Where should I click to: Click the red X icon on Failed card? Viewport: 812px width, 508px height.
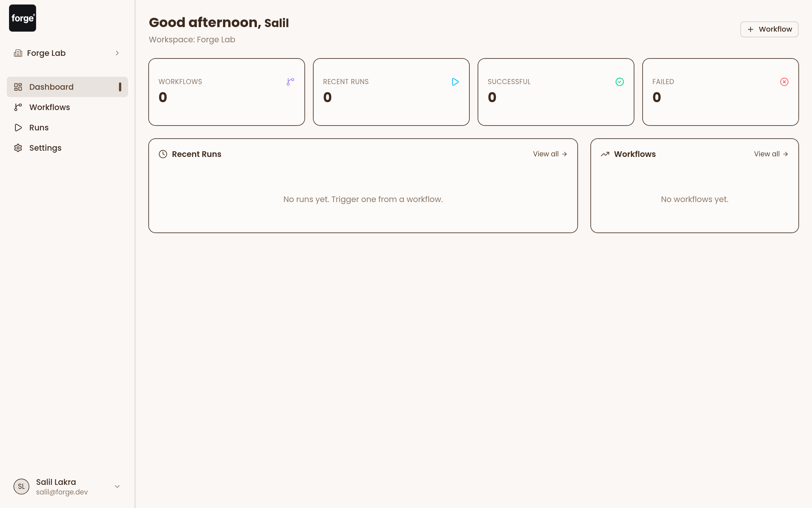point(784,82)
